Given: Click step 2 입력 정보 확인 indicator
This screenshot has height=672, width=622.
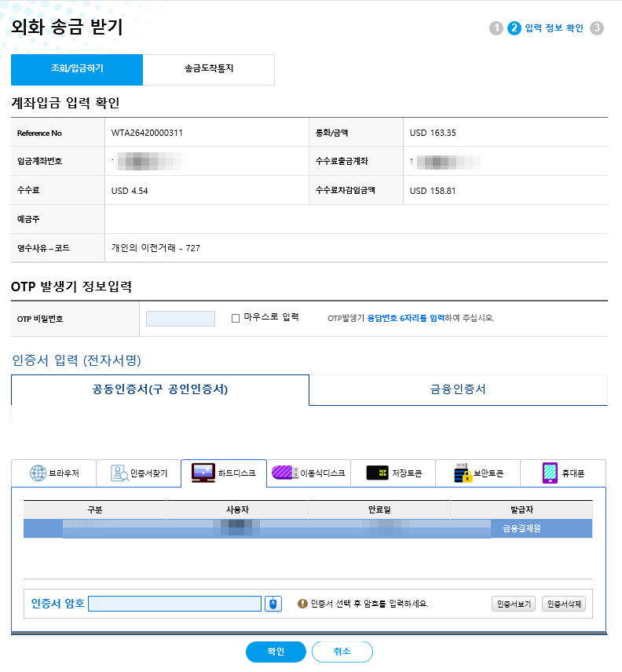Looking at the screenshot, I should click(x=545, y=28).
